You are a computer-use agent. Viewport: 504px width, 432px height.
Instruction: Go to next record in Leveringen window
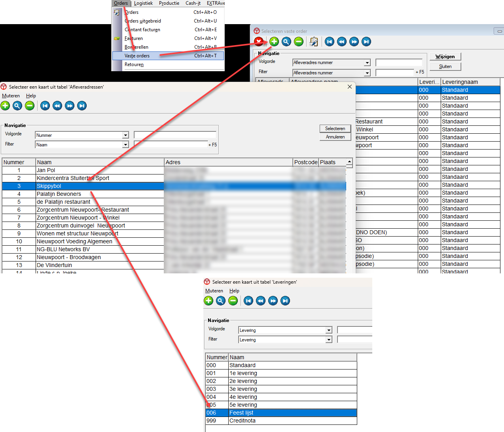click(273, 301)
